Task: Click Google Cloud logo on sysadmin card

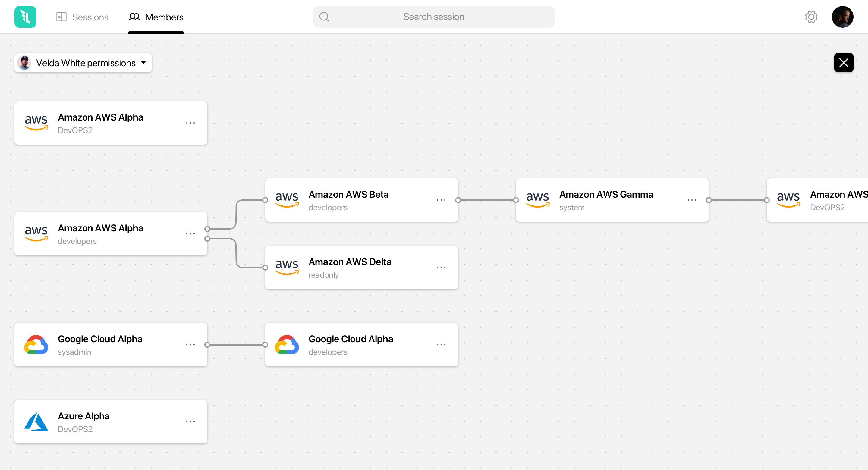Action: tap(36, 345)
